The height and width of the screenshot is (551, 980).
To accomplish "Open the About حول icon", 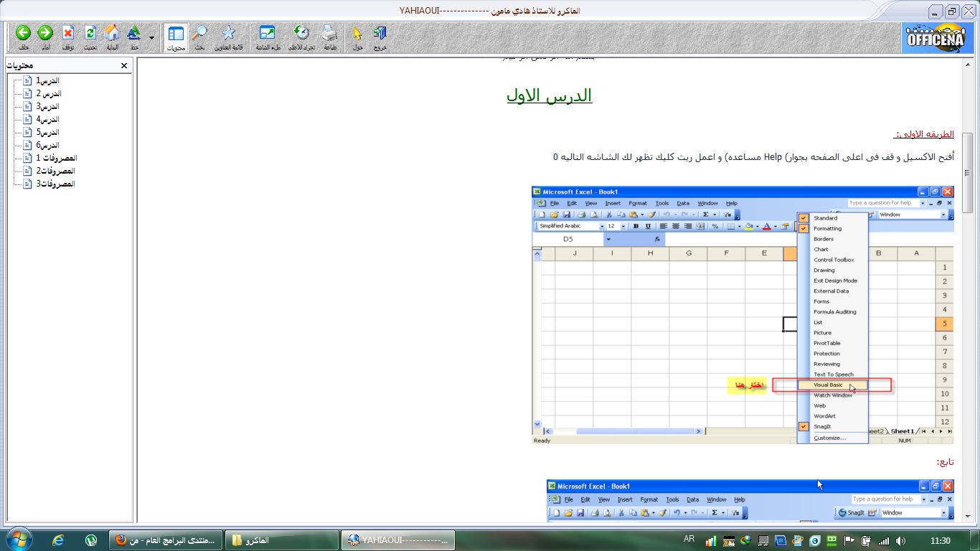I will pyautogui.click(x=357, y=37).
